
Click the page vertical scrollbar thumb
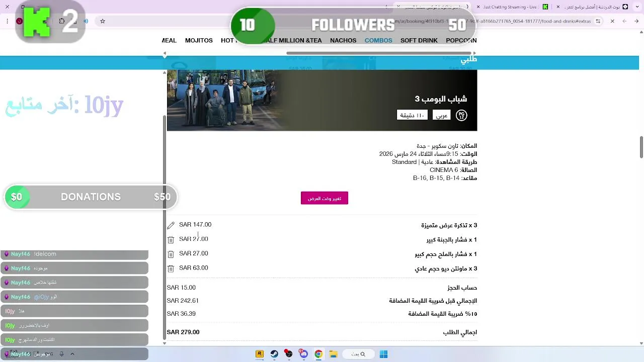point(641,146)
